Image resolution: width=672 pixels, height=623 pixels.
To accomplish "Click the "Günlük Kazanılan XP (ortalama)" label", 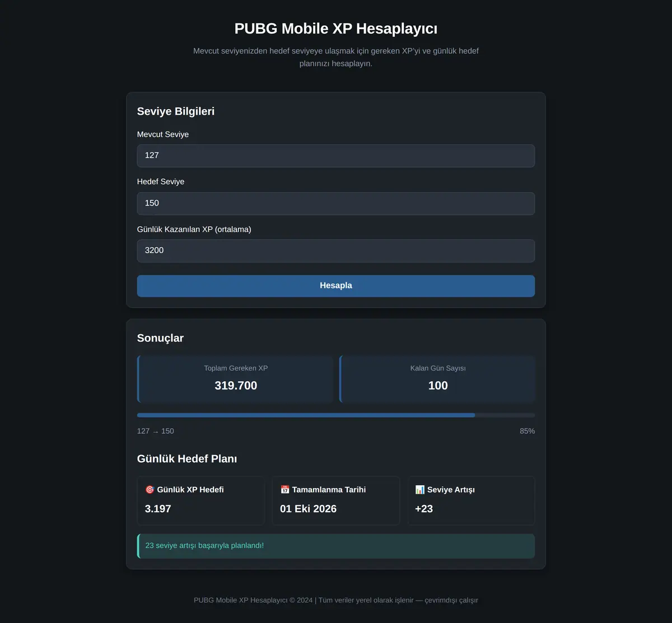I will coord(194,229).
